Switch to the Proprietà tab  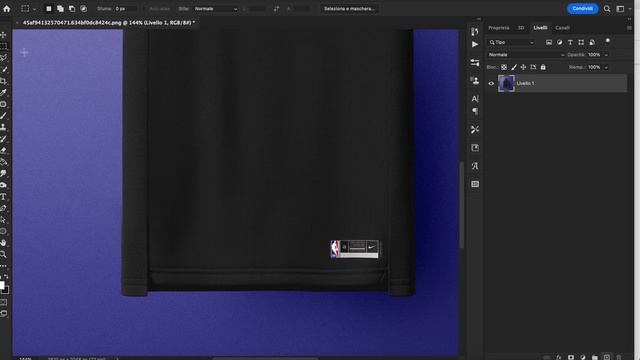tap(498, 28)
